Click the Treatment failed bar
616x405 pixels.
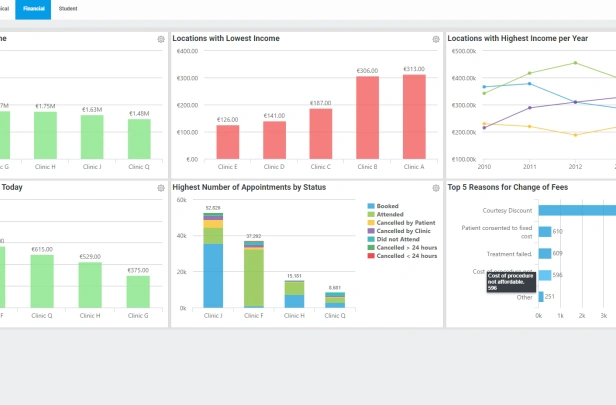545,253
